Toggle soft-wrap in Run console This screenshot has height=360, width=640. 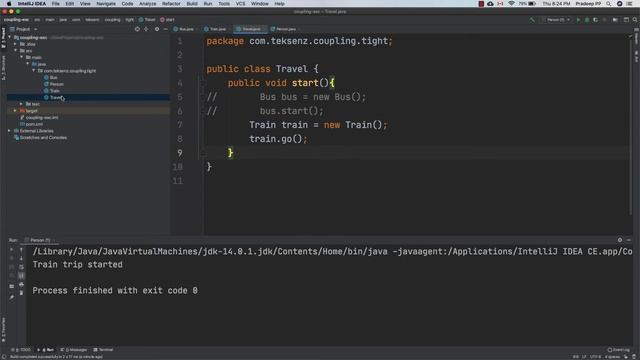tap(21, 267)
